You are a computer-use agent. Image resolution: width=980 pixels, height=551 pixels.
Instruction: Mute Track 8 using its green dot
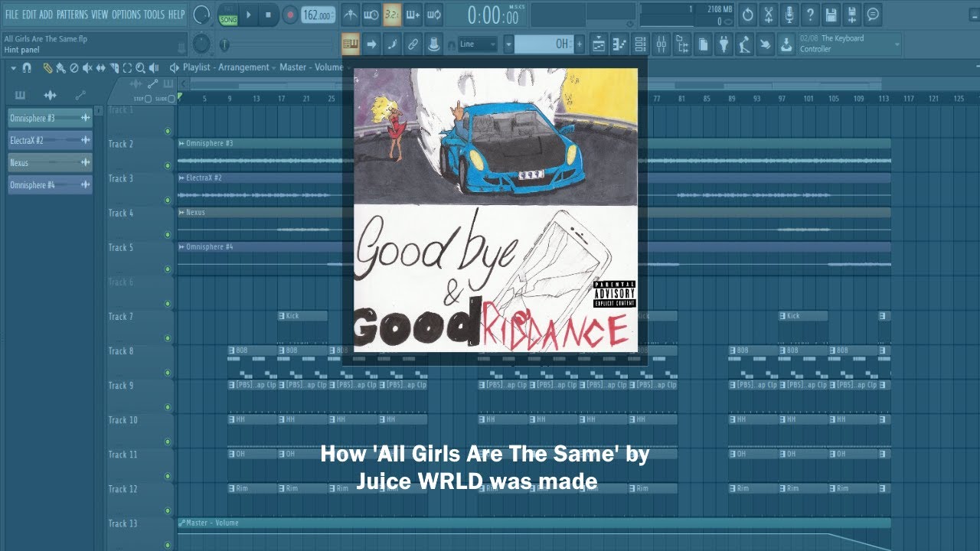(168, 373)
